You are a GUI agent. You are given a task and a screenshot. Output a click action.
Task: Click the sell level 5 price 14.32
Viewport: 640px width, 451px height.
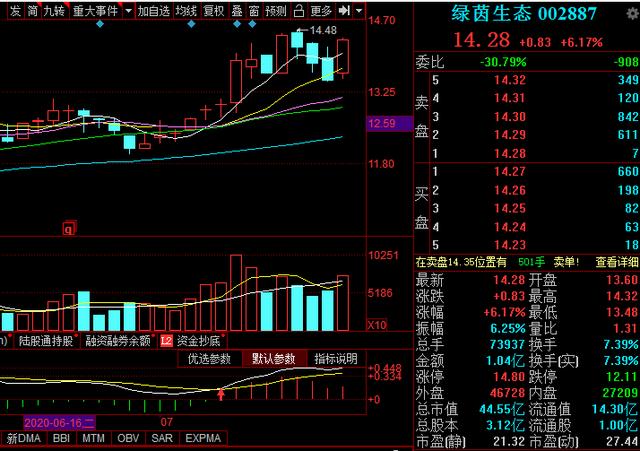(x=509, y=80)
